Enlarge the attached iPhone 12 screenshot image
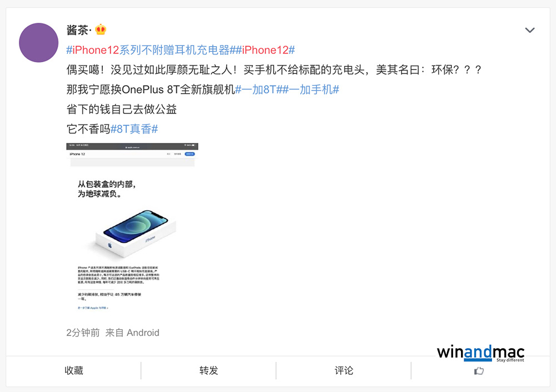Image resolution: width=556 pixels, height=392 pixels. [x=132, y=227]
